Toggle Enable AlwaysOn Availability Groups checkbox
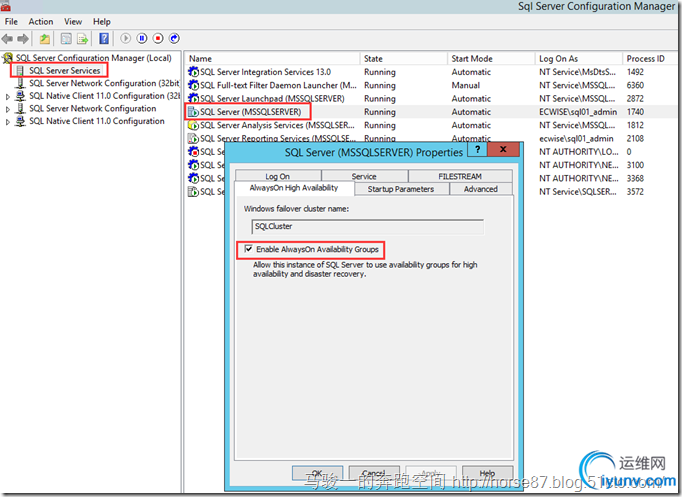Image resolution: width=682 pixels, height=497 pixels. [x=248, y=249]
